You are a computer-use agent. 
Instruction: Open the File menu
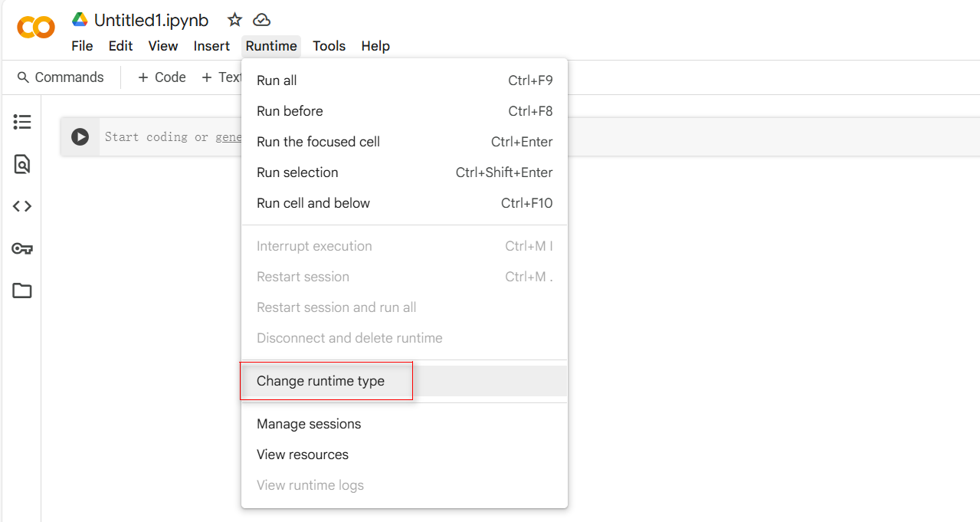point(82,46)
